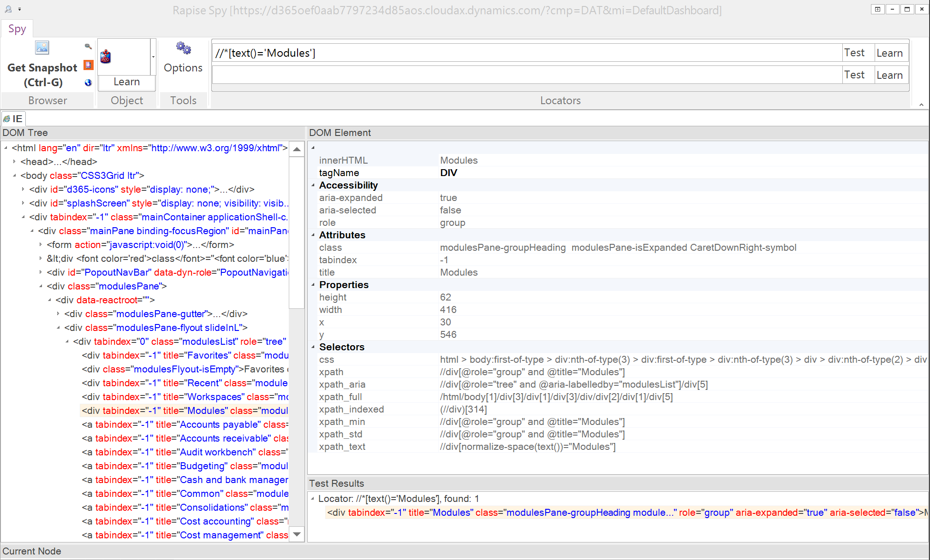Click Learn beside the empty locator field
This screenshot has width=930, height=560.
click(889, 75)
